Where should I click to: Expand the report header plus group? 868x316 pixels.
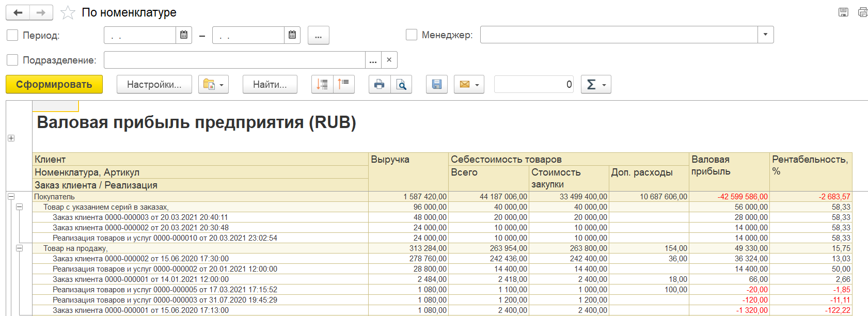click(x=11, y=138)
